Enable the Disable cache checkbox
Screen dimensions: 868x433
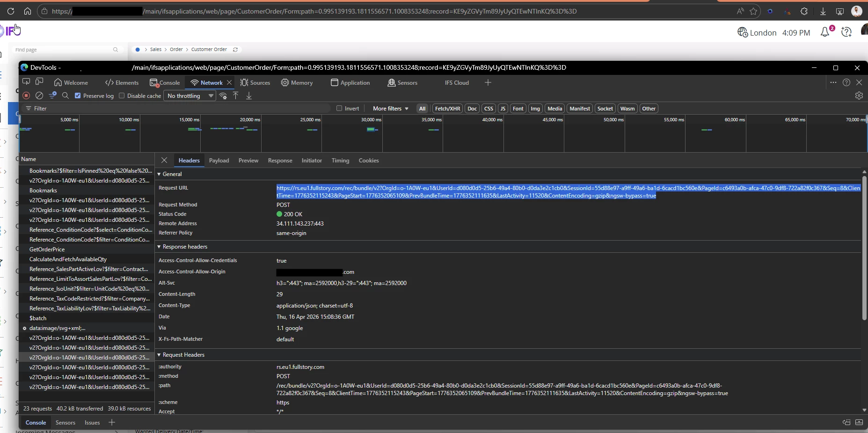pos(122,95)
